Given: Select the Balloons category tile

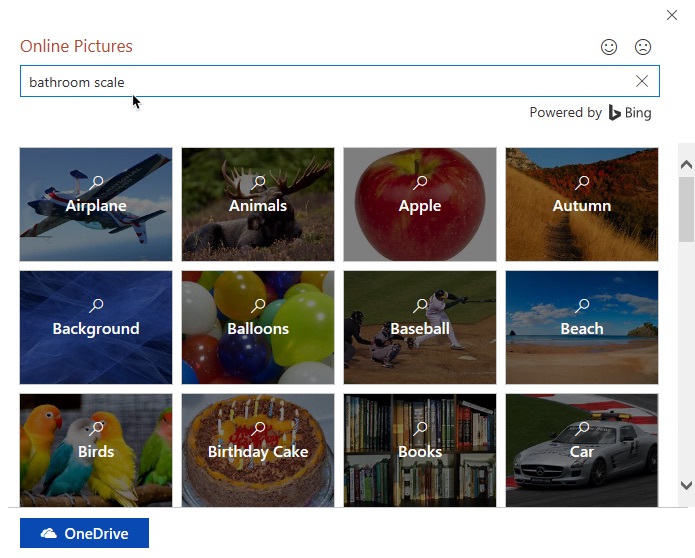Looking at the screenshot, I should click(x=258, y=328).
